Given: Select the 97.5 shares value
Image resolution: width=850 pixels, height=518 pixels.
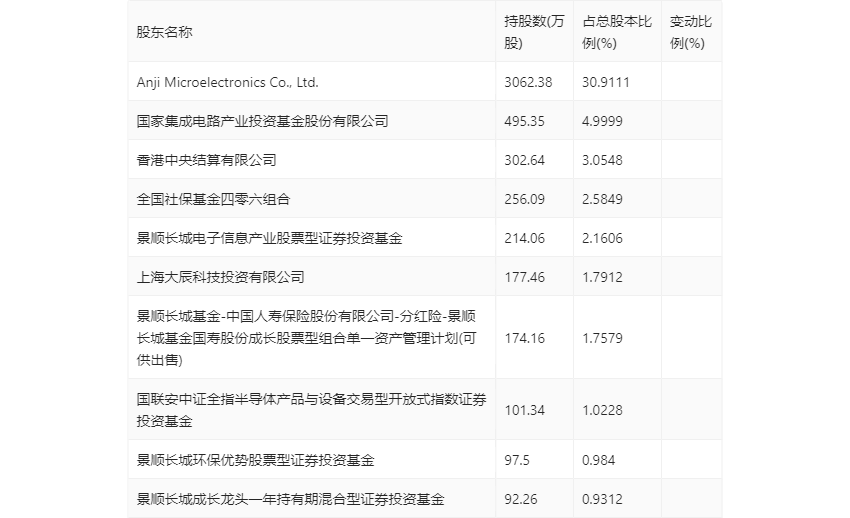Looking at the screenshot, I should pyautogui.click(x=517, y=461).
